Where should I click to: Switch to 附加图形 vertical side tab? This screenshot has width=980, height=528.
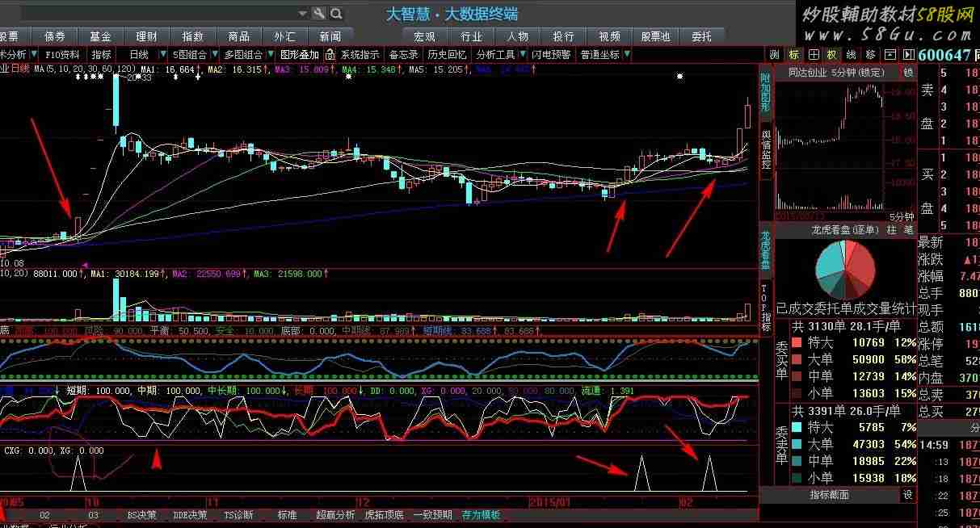click(x=765, y=94)
